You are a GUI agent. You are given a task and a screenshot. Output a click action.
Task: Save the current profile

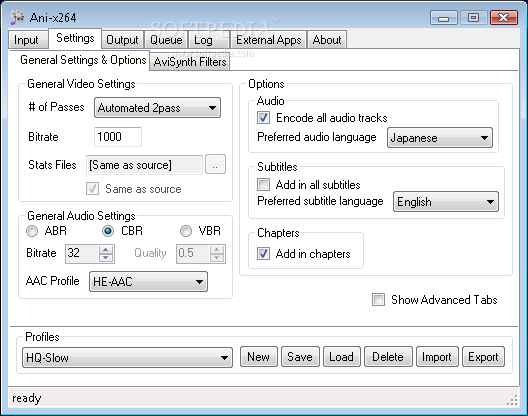click(x=300, y=357)
